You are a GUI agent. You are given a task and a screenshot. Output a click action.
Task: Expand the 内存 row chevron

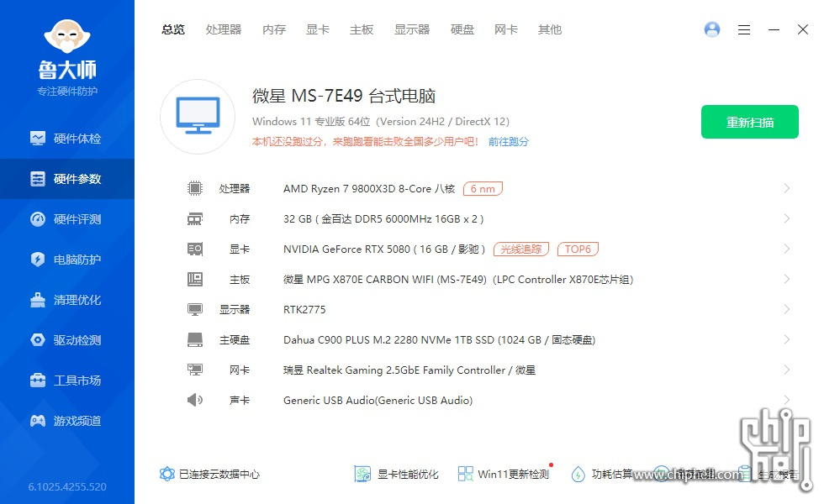tap(787, 218)
